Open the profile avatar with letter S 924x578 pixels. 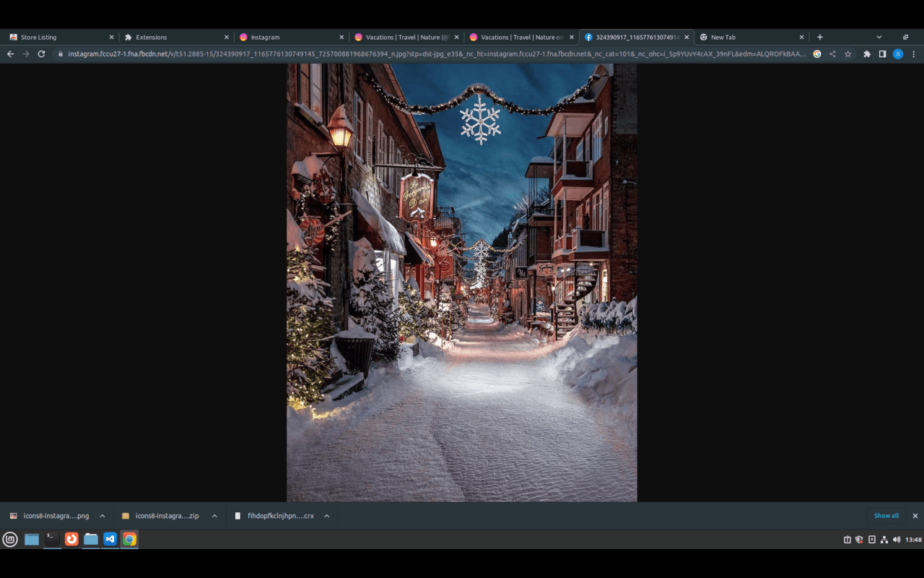tap(898, 53)
